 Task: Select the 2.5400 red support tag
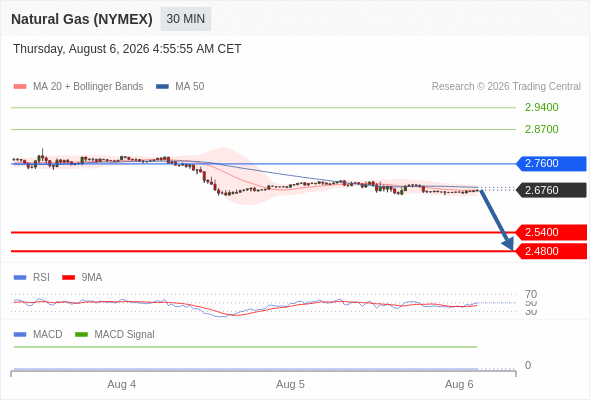pos(551,233)
